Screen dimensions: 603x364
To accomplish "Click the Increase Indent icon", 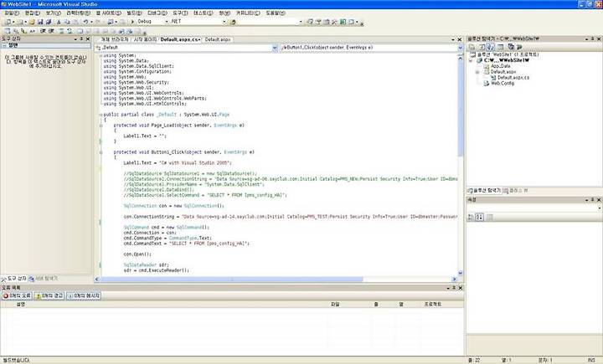I will (x=51, y=31).
